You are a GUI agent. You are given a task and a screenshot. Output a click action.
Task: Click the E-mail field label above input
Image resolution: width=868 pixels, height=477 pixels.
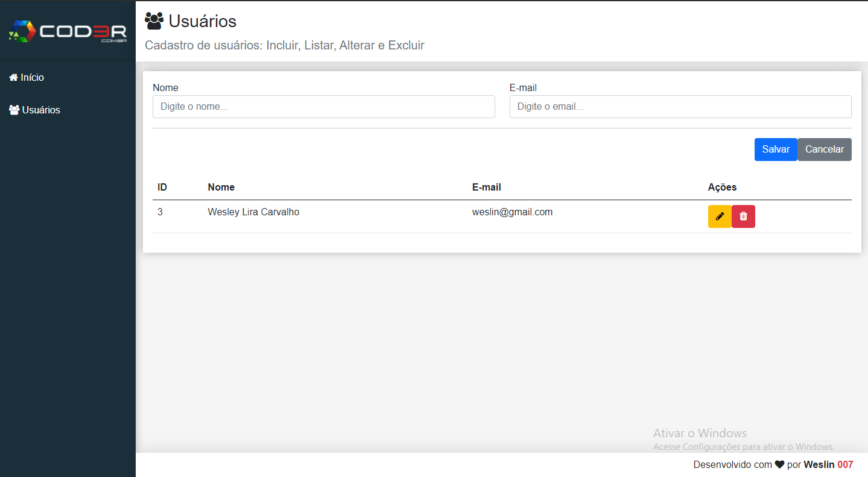pos(523,87)
